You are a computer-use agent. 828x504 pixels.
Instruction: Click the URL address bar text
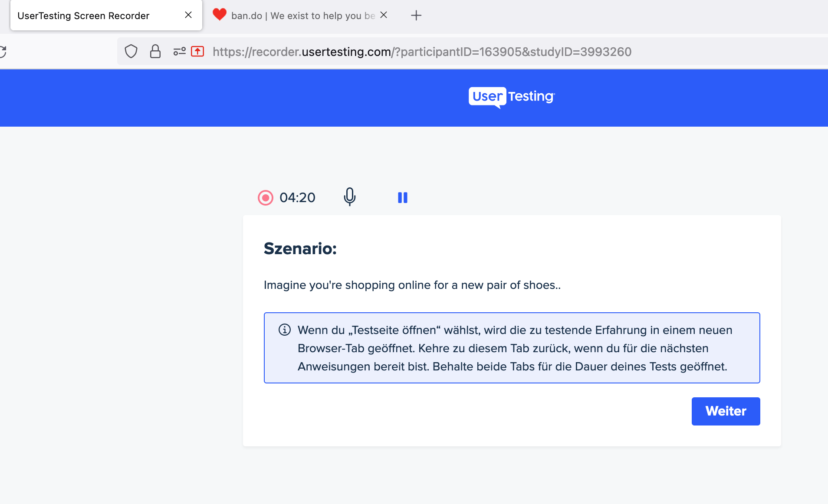[422, 52]
